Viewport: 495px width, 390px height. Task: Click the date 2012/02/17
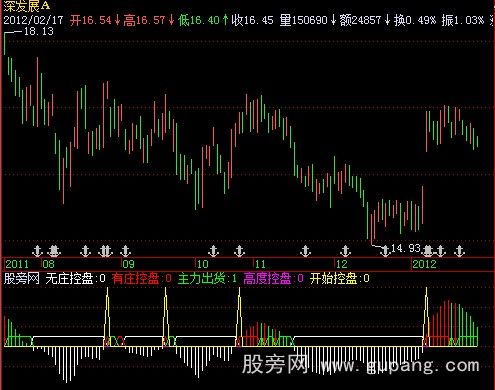tap(33, 20)
